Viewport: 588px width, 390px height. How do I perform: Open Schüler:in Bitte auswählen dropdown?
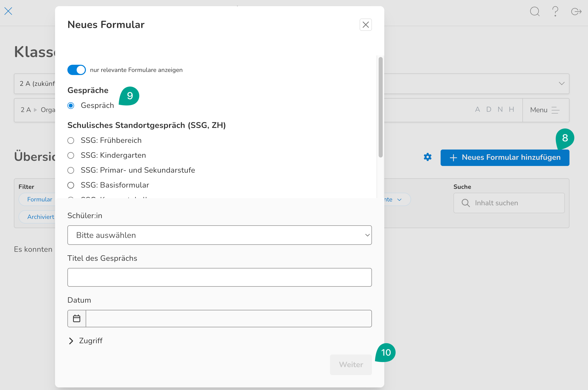pyautogui.click(x=219, y=235)
